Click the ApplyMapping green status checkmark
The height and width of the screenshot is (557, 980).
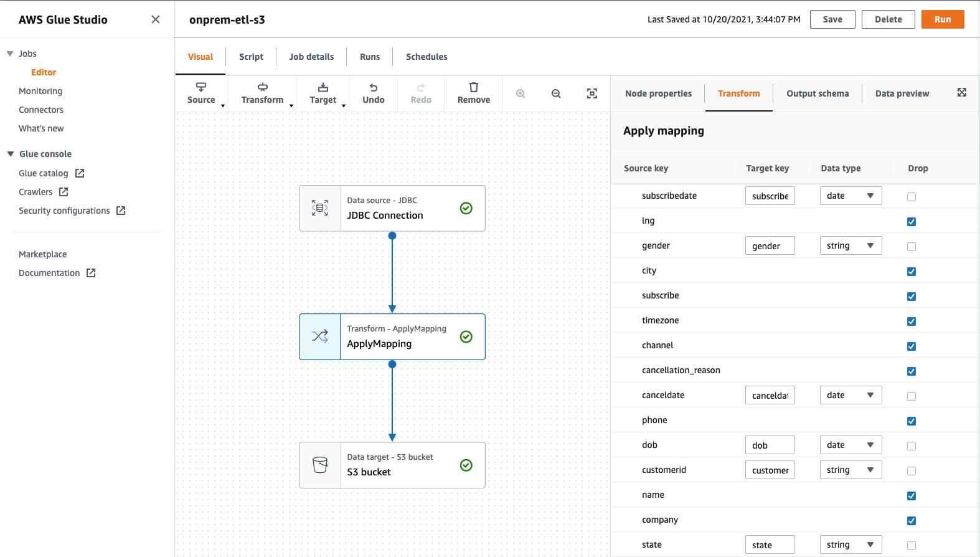coord(466,336)
